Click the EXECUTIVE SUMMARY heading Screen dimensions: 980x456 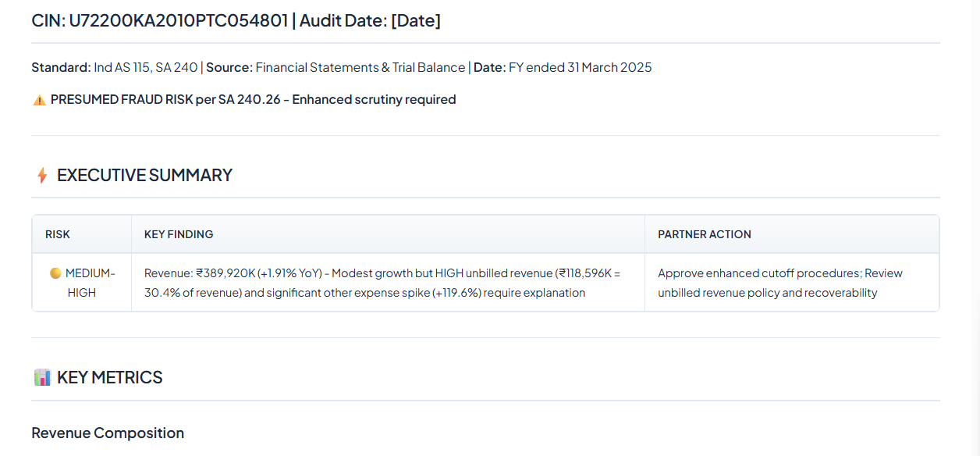click(x=144, y=175)
